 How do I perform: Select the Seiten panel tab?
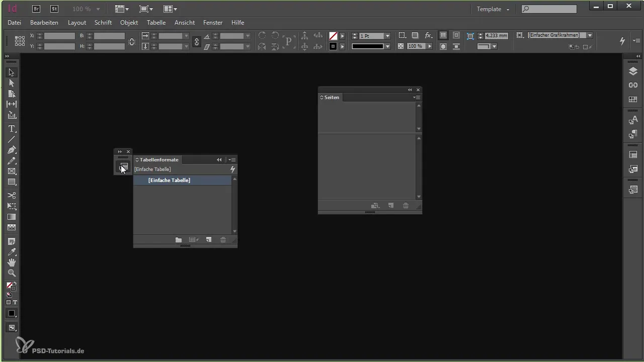click(x=330, y=97)
